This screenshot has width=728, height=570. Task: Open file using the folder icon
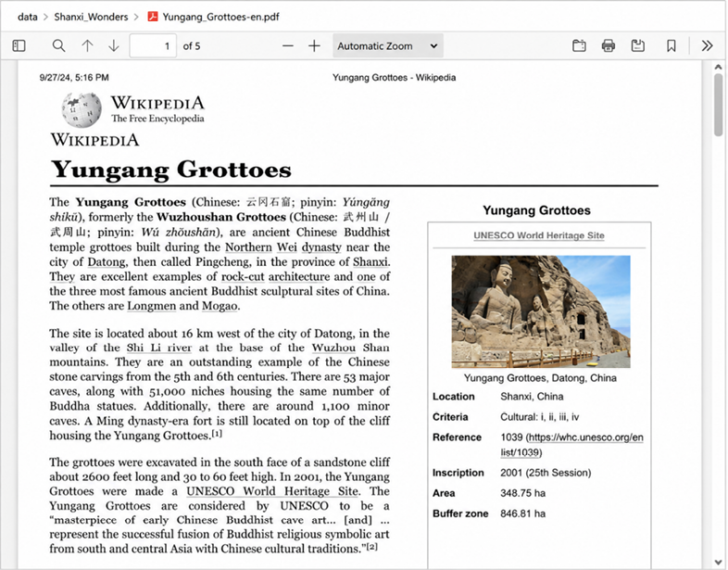pyautogui.click(x=579, y=46)
